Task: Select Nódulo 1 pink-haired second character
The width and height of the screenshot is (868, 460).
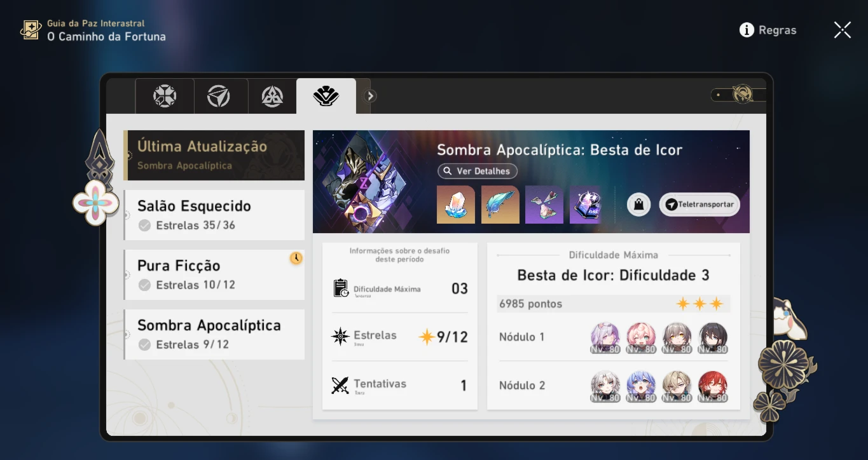Action: coord(642,338)
